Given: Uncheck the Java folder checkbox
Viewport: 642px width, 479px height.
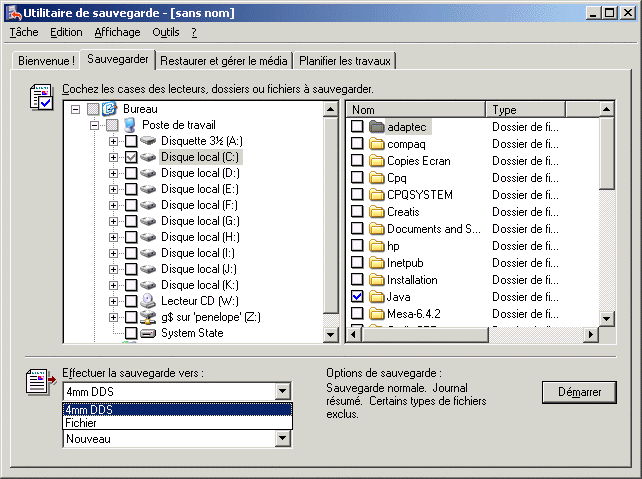Looking at the screenshot, I should (357, 297).
